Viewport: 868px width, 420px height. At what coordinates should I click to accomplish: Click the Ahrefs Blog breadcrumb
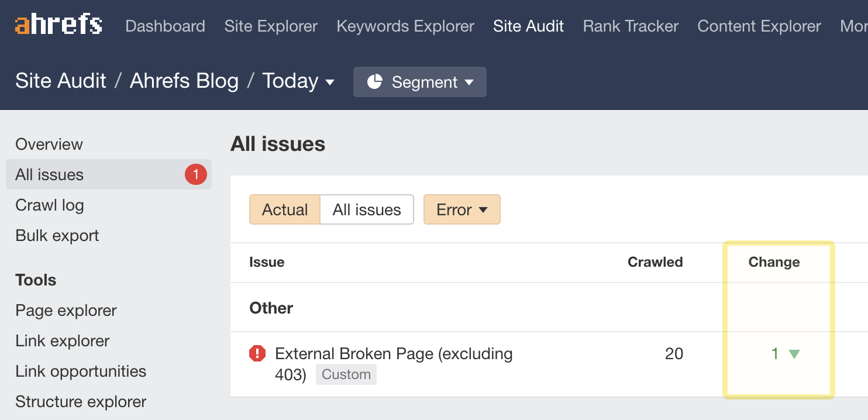pyautogui.click(x=184, y=81)
